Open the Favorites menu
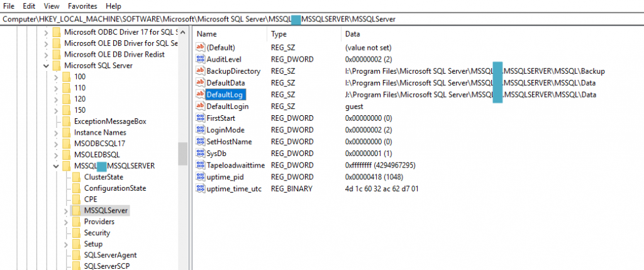 [82, 6]
